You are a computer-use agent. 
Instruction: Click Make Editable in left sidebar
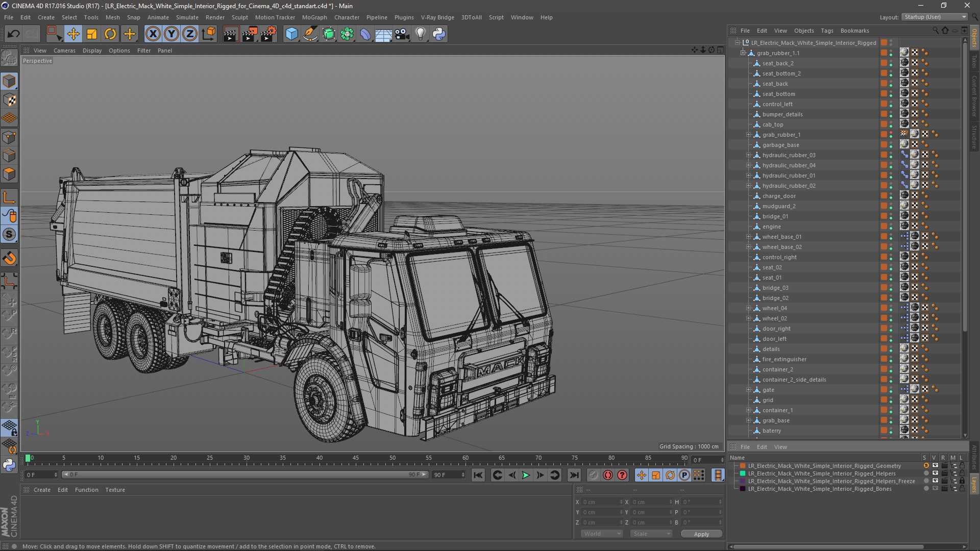click(x=9, y=58)
